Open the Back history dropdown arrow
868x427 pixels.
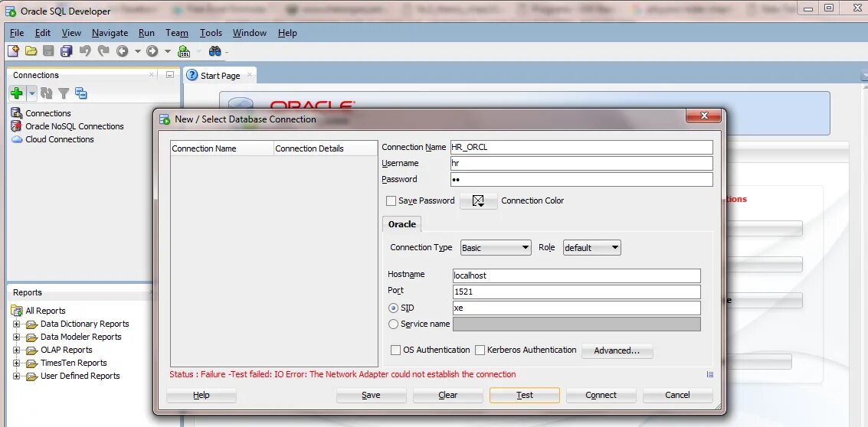point(138,51)
